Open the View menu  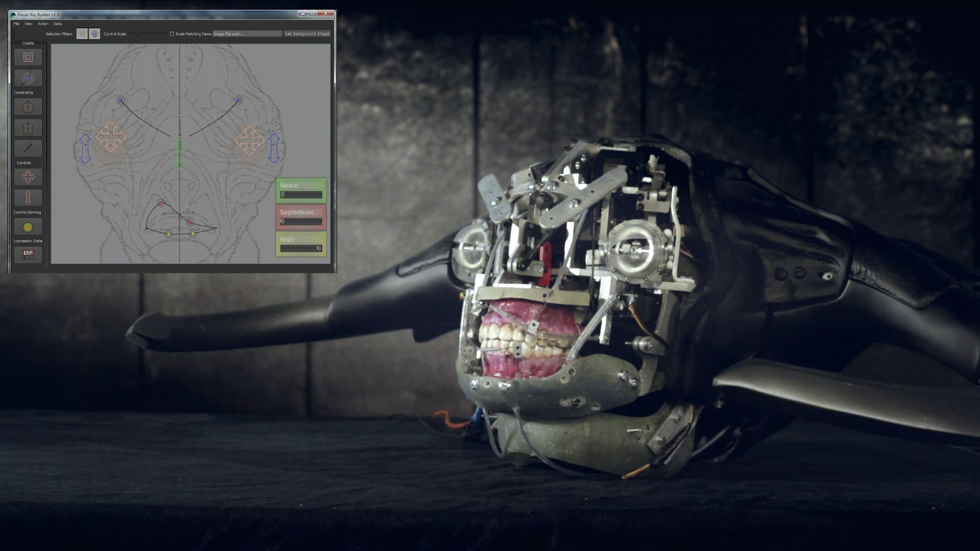[29, 24]
